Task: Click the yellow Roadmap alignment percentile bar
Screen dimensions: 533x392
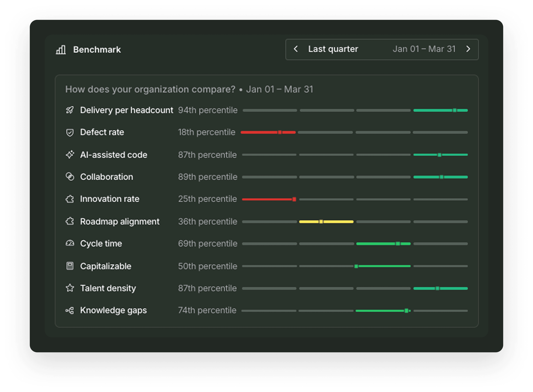Action: (337, 222)
